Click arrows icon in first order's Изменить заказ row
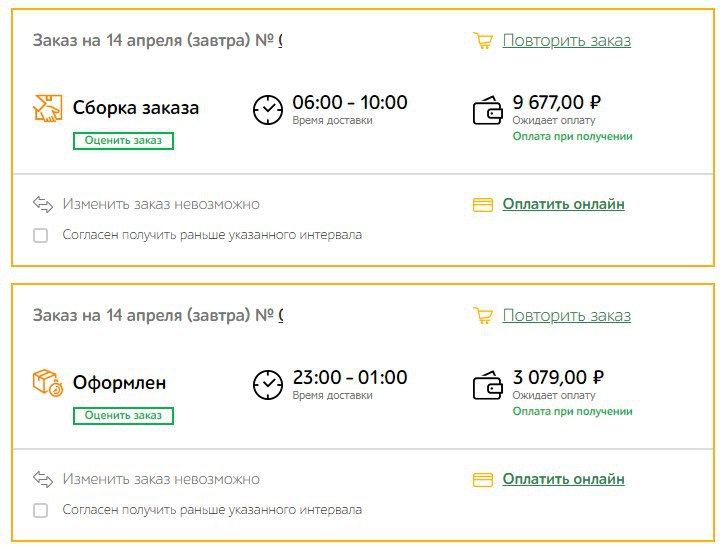724x551 pixels. [43, 204]
